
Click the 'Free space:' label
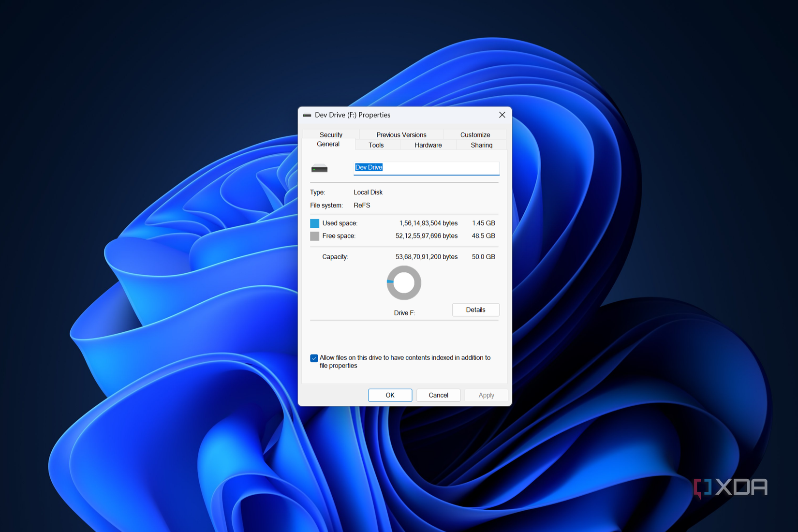[x=339, y=236]
